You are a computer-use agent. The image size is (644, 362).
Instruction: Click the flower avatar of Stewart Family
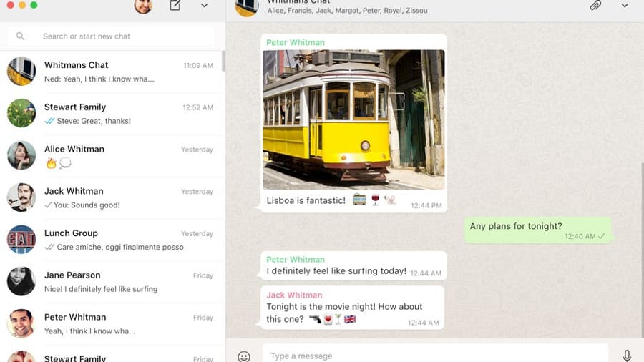tap(21, 113)
